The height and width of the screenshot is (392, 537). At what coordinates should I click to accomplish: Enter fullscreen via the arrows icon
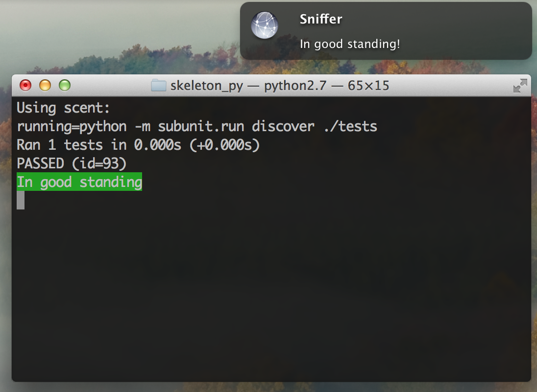click(520, 86)
